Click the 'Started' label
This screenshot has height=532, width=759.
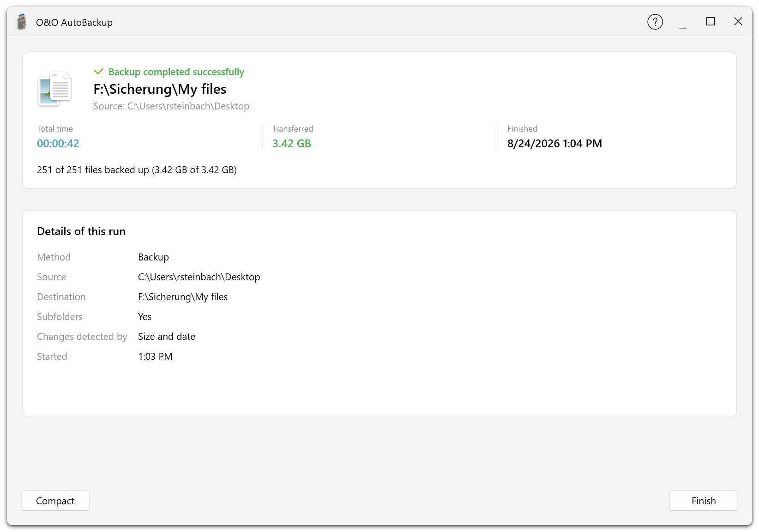52,357
